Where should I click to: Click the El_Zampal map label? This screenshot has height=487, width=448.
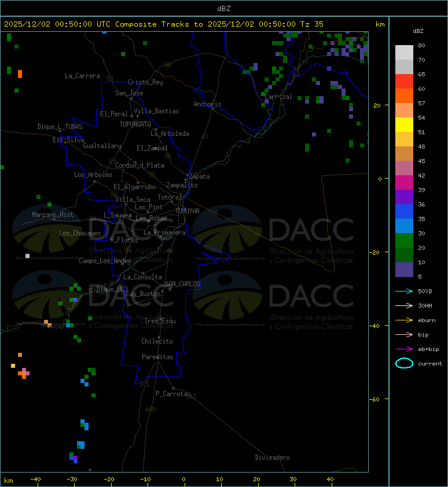[152, 148]
